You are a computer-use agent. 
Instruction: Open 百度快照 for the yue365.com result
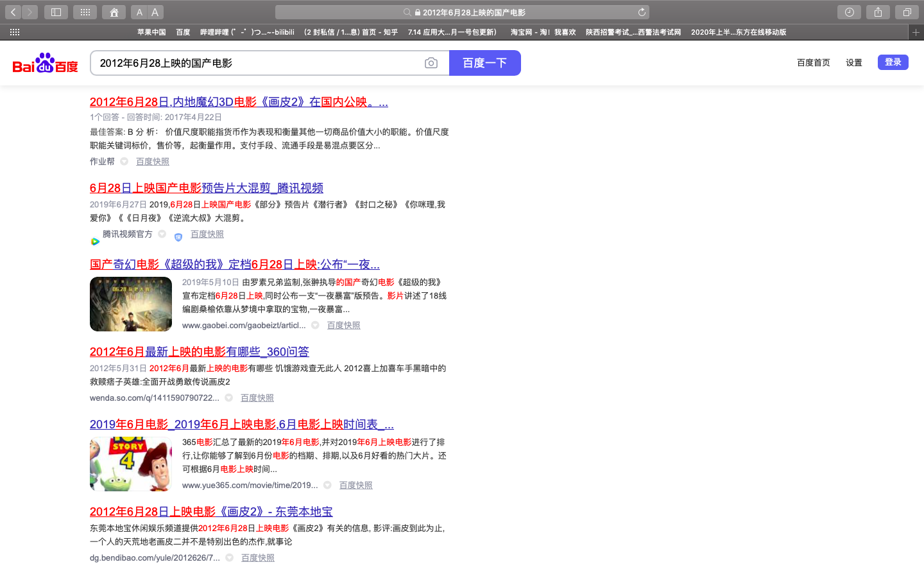tap(356, 485)
